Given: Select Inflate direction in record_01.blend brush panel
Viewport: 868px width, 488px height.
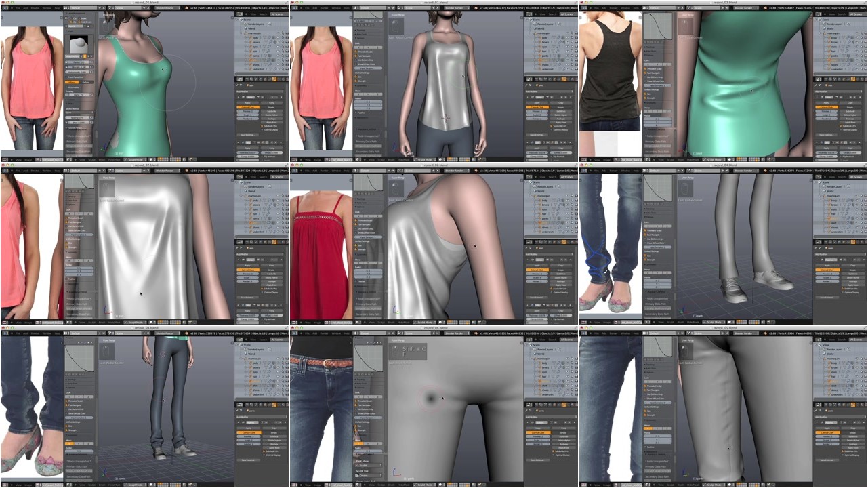Looking at the screenshot, I should coord(72,82).
